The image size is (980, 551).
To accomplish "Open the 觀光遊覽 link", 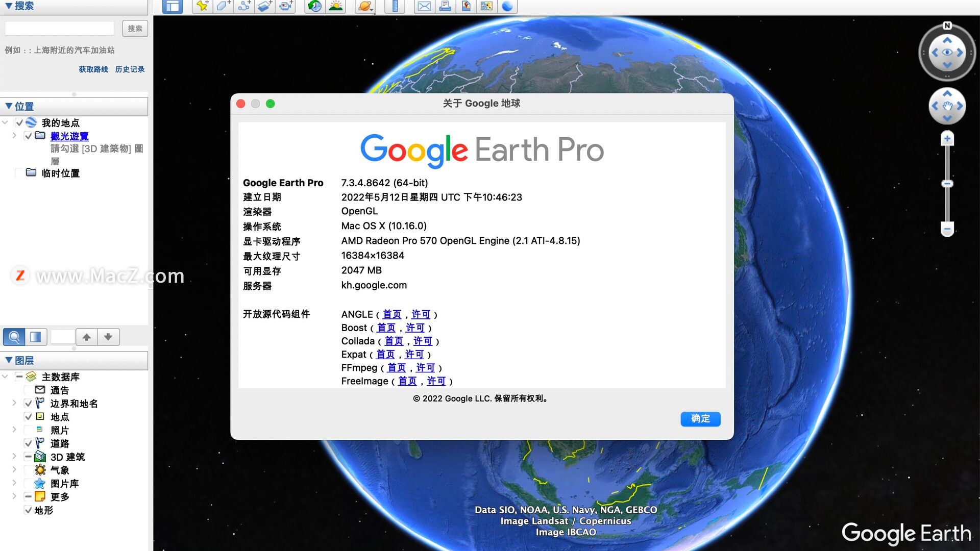I will click(69, 136).
